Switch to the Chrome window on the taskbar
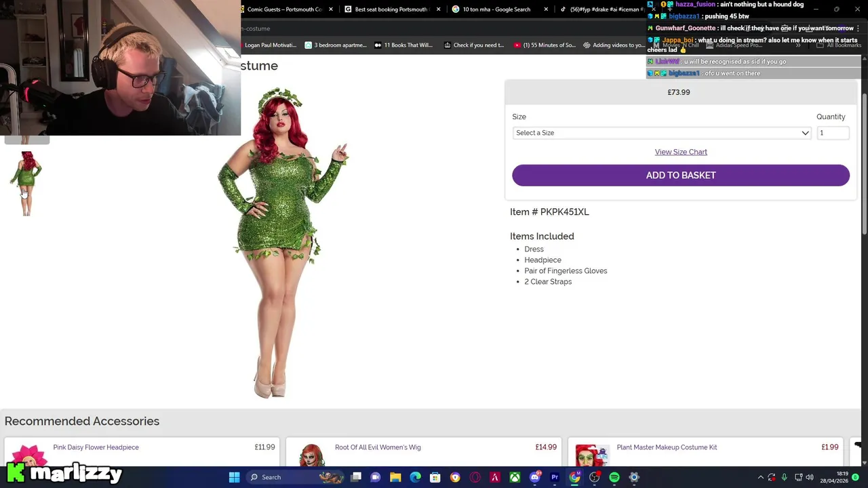The width and height of the screenshot is (868, 488). click(574, 477)
